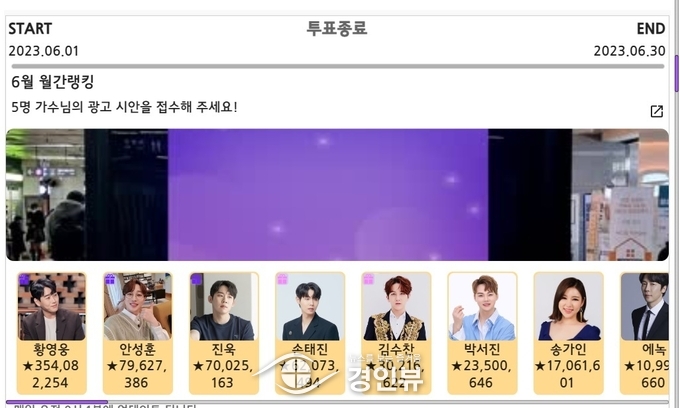
Task: Open 에녹 ranking card
Action: tap(644, 333)
